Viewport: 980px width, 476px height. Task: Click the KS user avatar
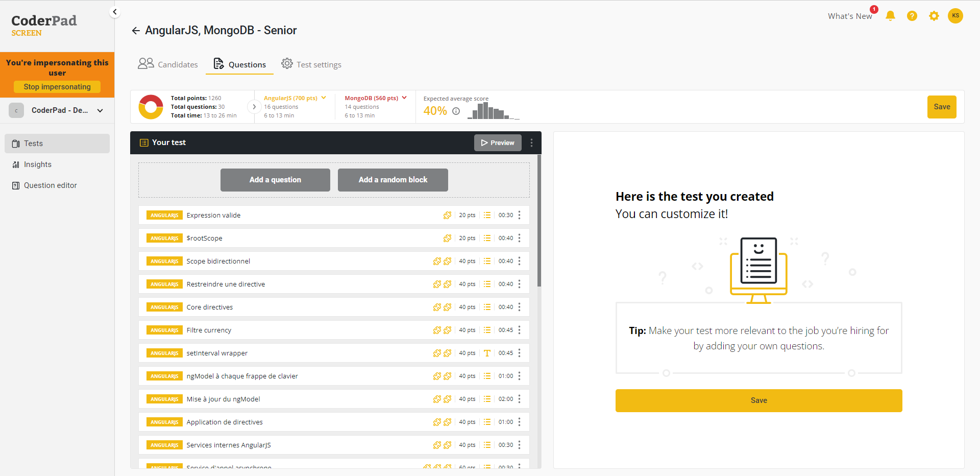[x=955, y=16]
